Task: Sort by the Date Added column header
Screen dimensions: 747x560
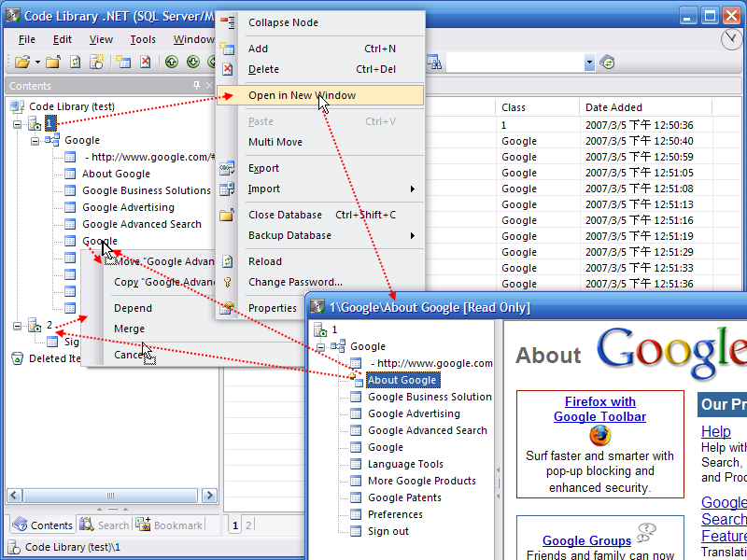Action: 645,107
